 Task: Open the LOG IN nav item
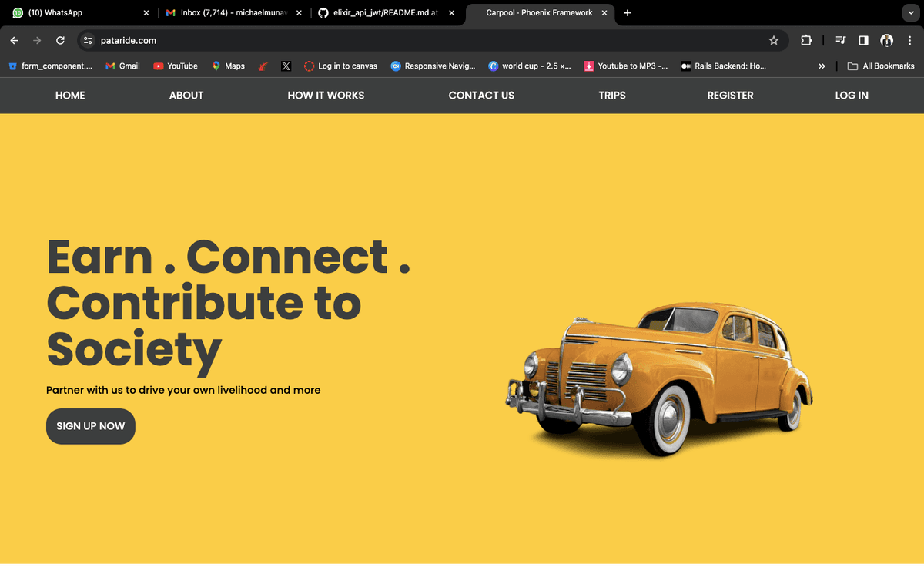point(852,96)
